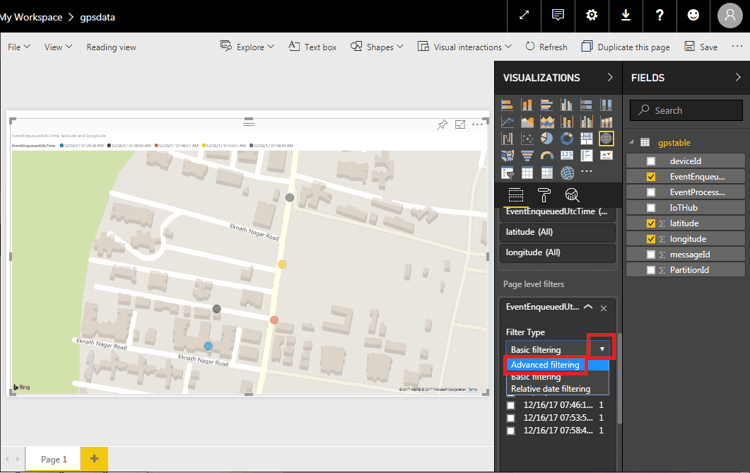Collapse the EventEnqueuedUt... filter card

point(588,307)
